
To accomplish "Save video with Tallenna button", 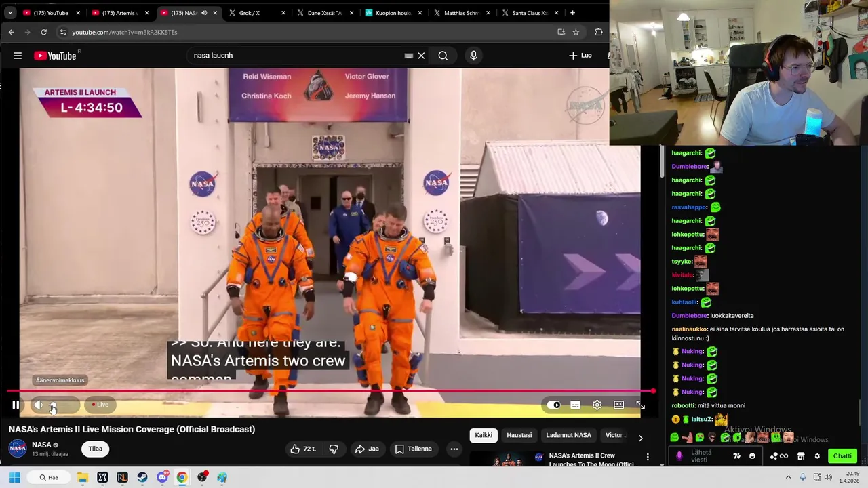I will [x=413, y=449].
